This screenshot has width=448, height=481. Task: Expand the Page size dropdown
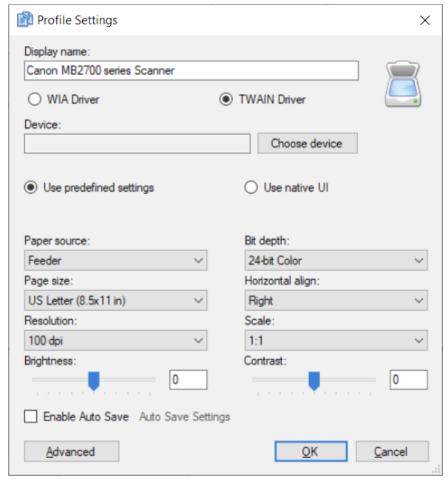pos(115,300)
